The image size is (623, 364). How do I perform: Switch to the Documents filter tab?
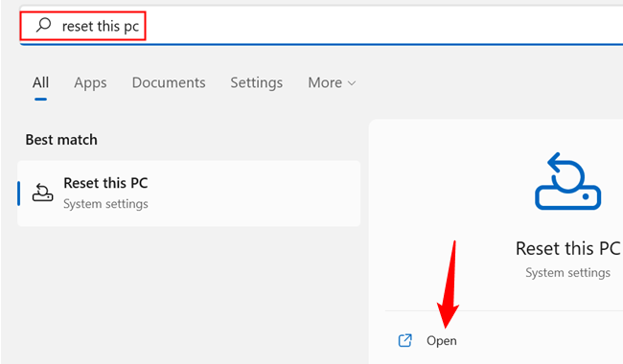169,82
